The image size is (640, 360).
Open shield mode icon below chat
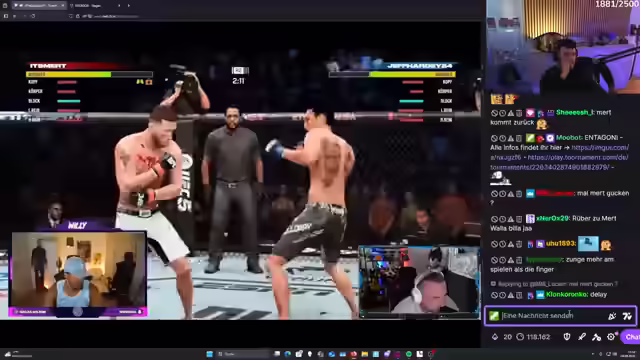point(567,337)
